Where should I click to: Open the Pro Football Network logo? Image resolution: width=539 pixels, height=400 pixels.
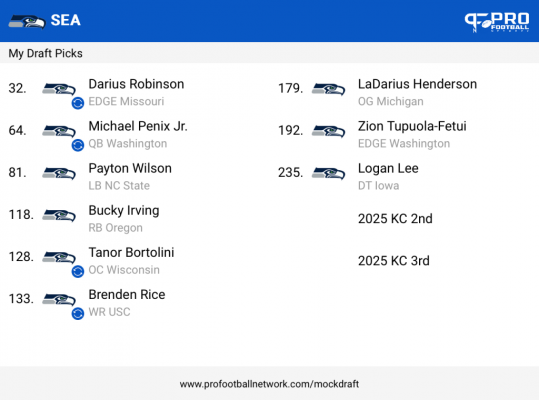point(497,22)
